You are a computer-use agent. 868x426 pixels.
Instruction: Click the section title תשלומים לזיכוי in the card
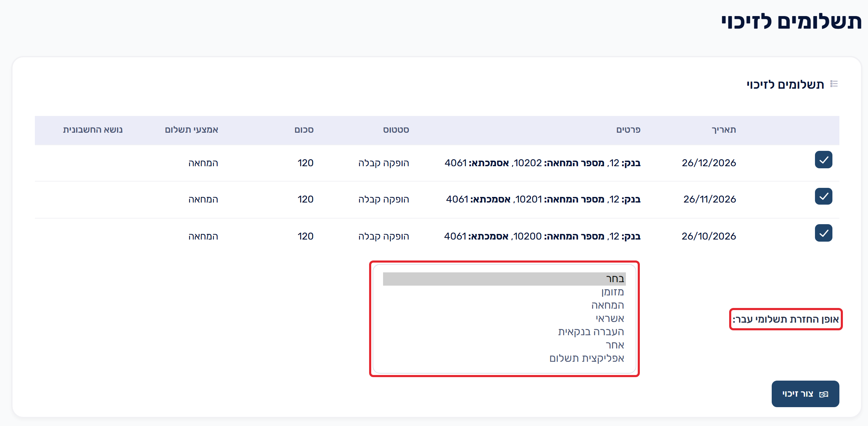785,85
